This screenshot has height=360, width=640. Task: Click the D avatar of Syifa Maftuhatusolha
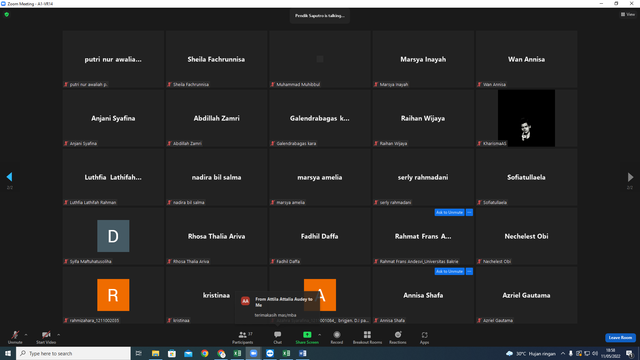click(113, 236)
